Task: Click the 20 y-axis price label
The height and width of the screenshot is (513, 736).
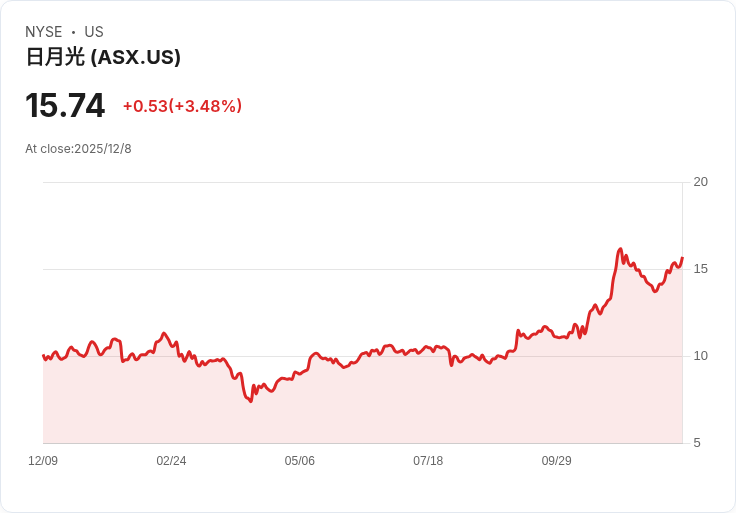Action: pyautogui.click(x=700, y=182)
